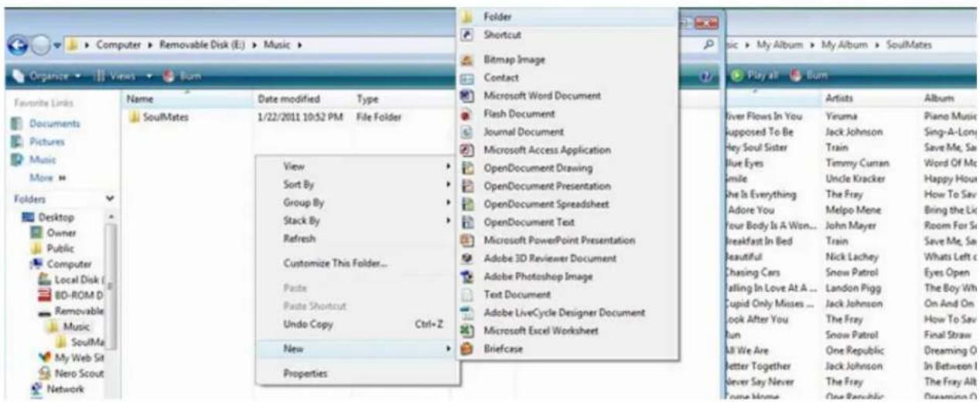Sort by the Name column header
Viewport: 980px width, 402px height.
point(188,100)
